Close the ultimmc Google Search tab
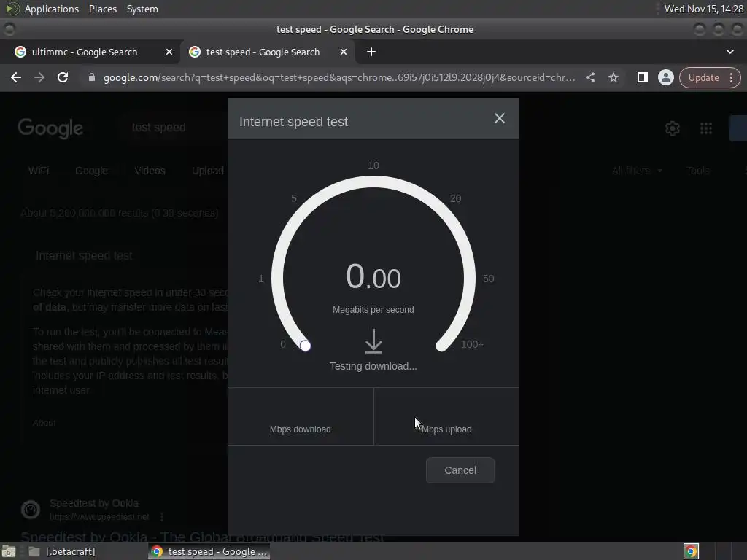747x560 pixels. [x=169, y=52]
